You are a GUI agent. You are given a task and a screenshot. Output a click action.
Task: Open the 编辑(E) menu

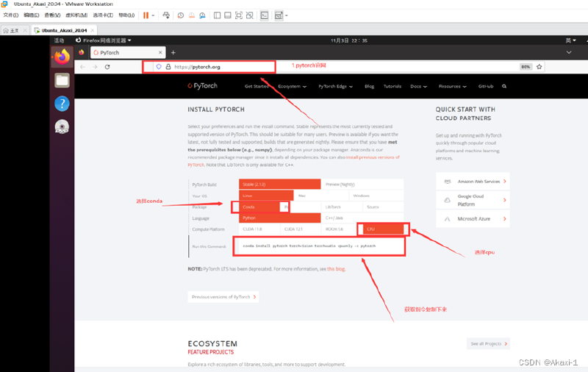click(31, 15)
